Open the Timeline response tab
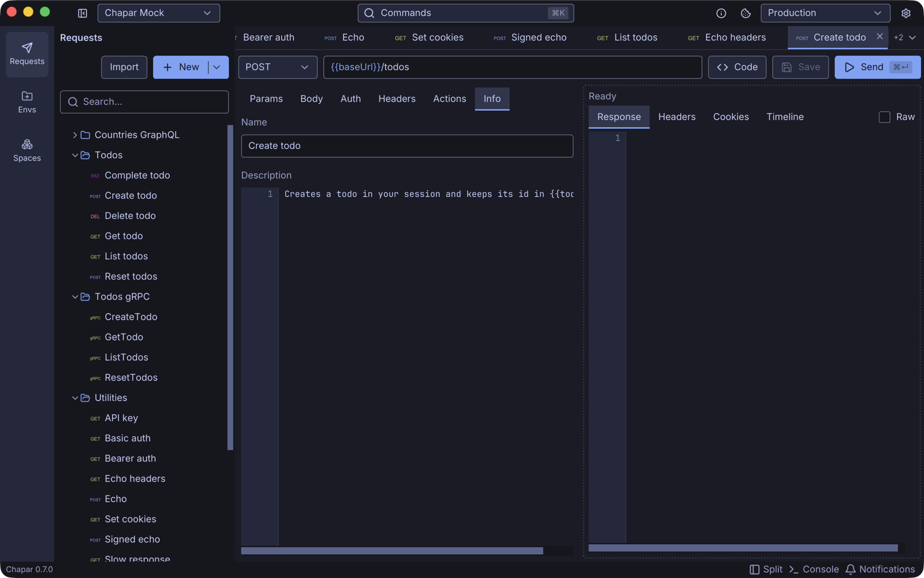924x578 pixels. [785, 117]
